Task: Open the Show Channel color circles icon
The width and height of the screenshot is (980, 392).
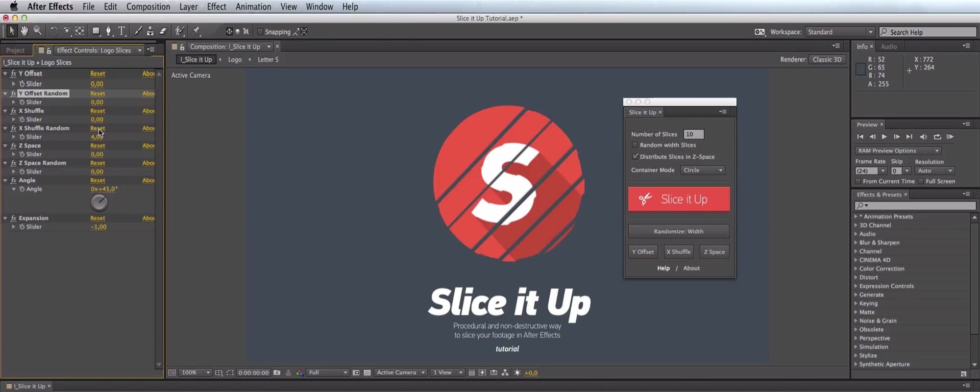Action: (299, 372)
